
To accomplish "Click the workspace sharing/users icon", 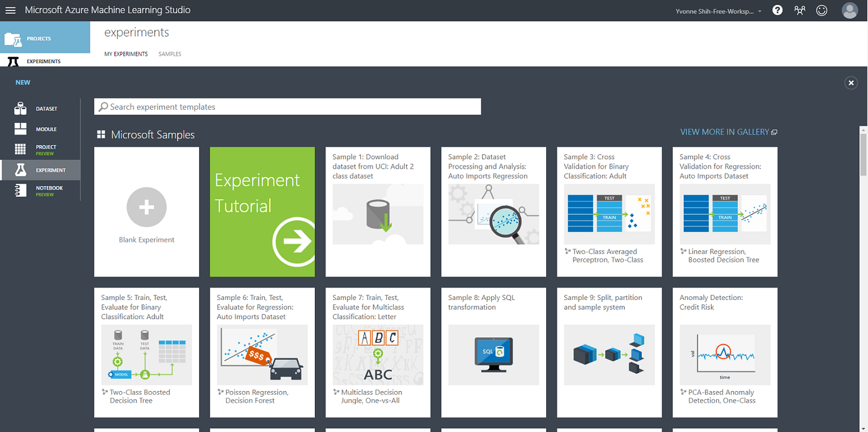I will point(799,10).
